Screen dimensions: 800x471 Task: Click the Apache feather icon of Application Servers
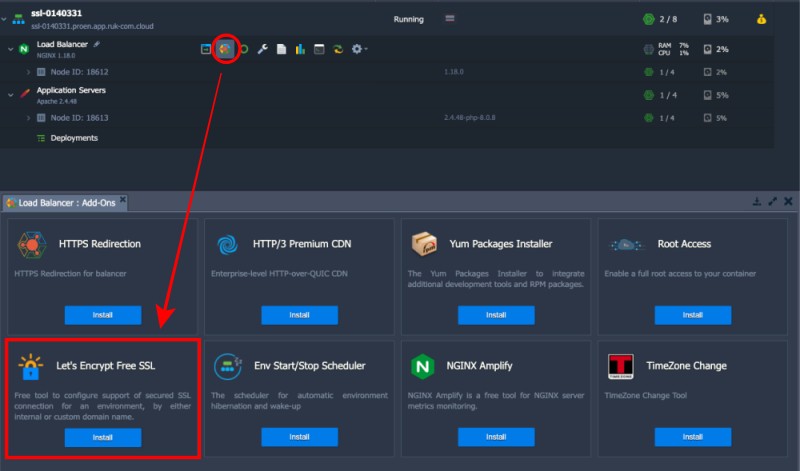24,94
